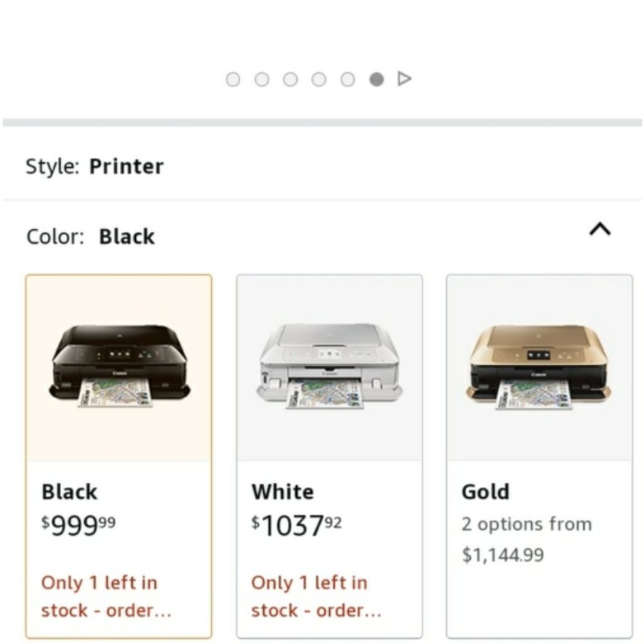Click the black printer thumbnail image

119,366
